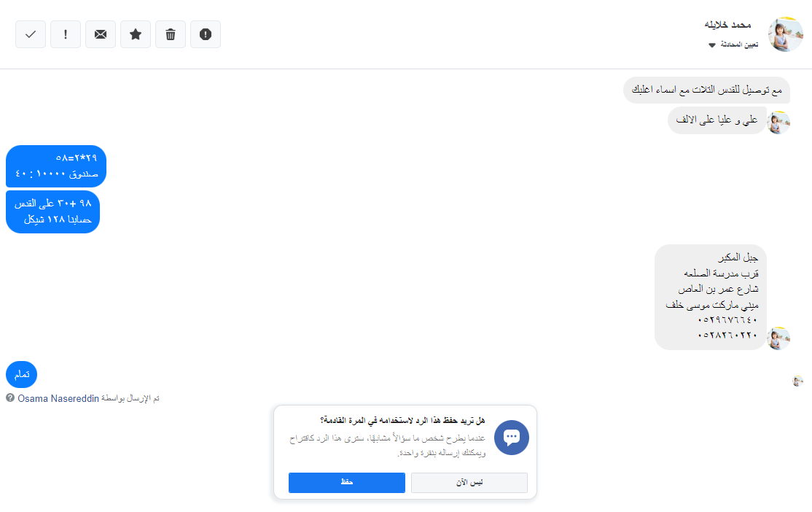Click the address message starting with جبل المكبر
Image resolution: width=812 pixels, height=512 pixels.
711,297
